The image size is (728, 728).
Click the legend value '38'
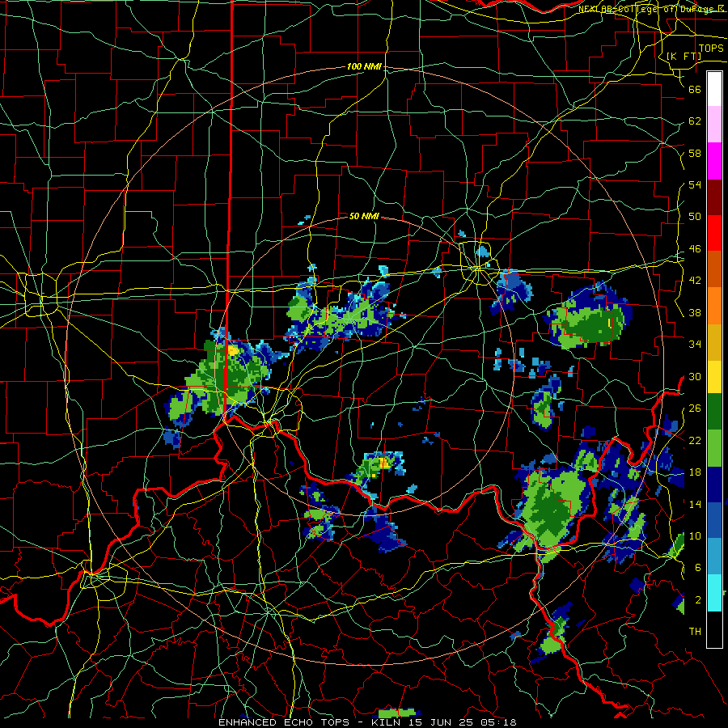tap(695, 312)
